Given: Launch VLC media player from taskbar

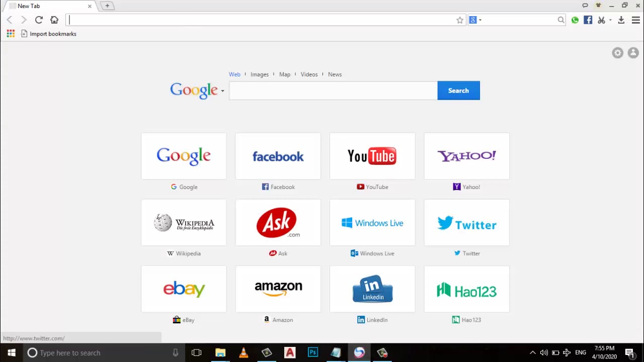Looking at the screenshot, I should coord(244,353).
